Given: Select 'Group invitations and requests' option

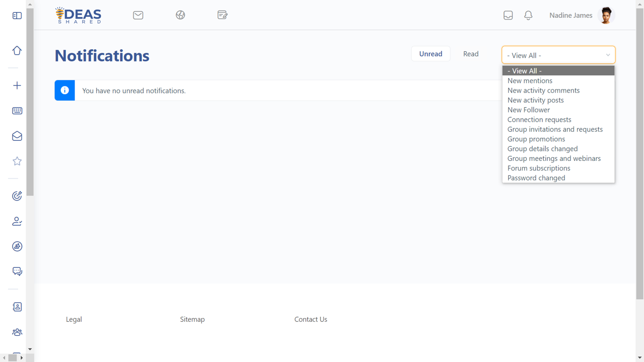Looking at the screenshot, I should click(558, 129).
